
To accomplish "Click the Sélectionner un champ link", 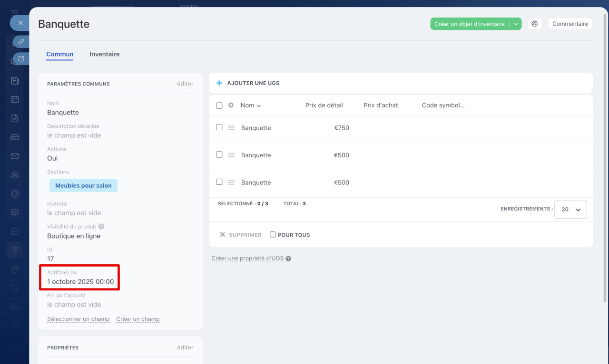I will coord(79,319).
